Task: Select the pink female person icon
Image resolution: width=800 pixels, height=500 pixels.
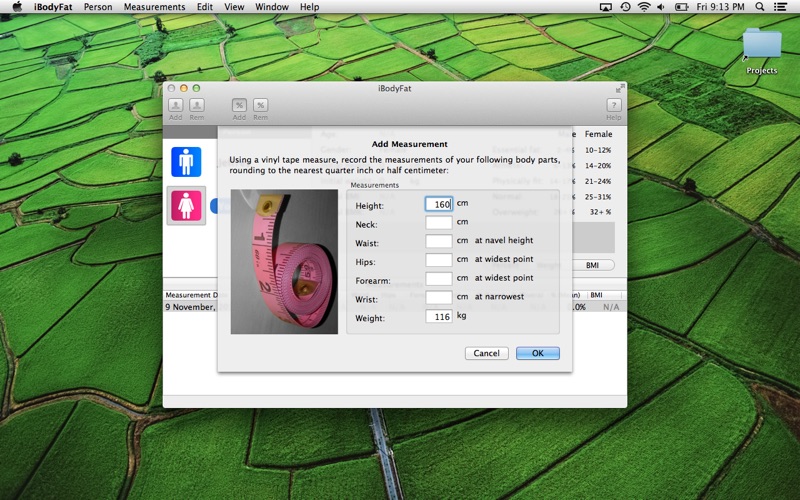Action: [x=186, y=206]
